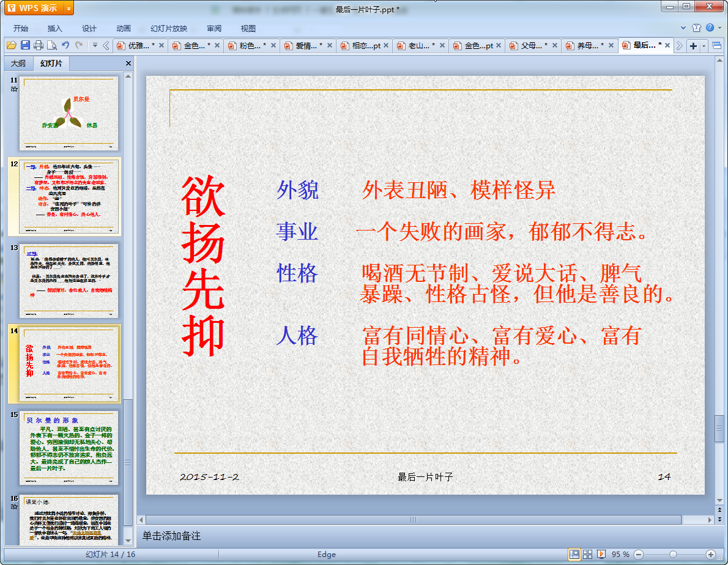Toggle the window arrangement icon beside the new tab button
Image resolution: width=728 pixels, height=565 pixels.
(x=717, y=45)
